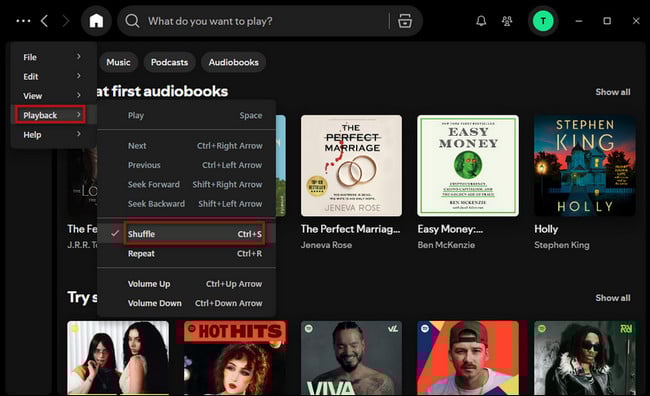Image resolution: width=650 pixels, height=396 pixels.
Task: Open the Friend Activity icon
Action: pos(507,21)
